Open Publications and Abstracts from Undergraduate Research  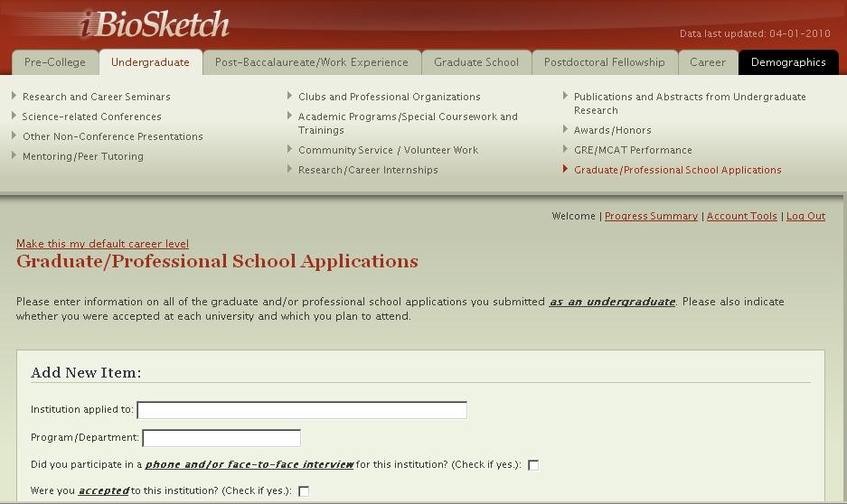[x=690, y=103]
